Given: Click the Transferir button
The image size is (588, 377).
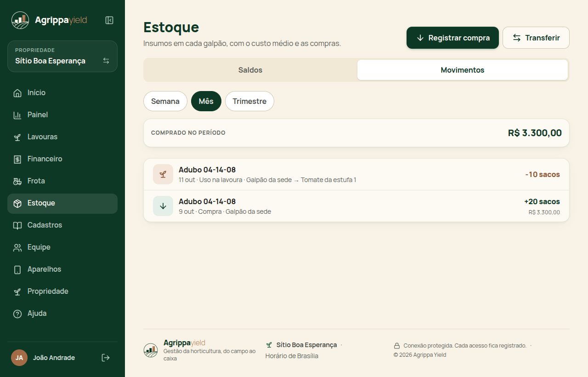Looking at the screenshot, I should point(536,38).
